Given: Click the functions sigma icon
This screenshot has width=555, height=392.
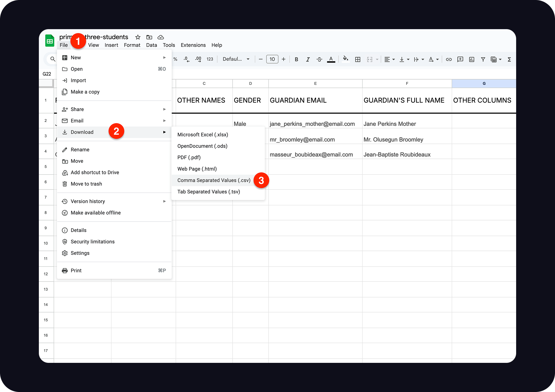Looking at the screenshot, I should tap(509, 59).
